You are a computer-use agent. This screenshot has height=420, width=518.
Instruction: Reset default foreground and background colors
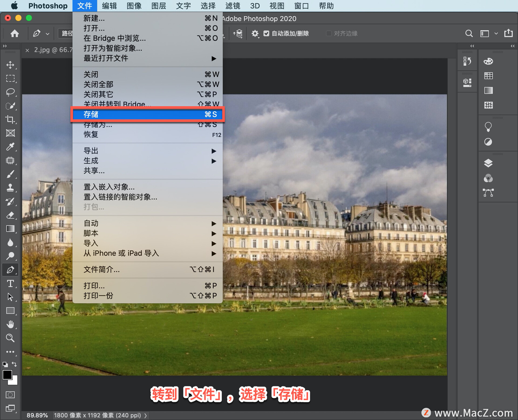point(5,364)
